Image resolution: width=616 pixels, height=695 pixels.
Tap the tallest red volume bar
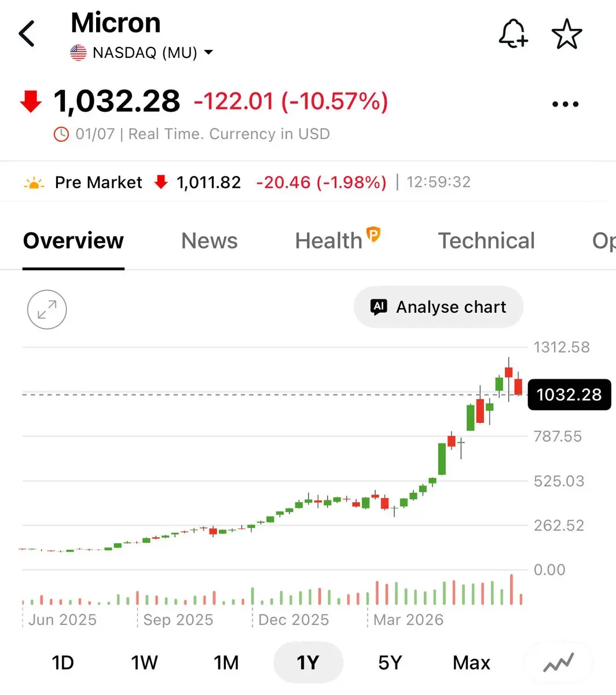512,590
